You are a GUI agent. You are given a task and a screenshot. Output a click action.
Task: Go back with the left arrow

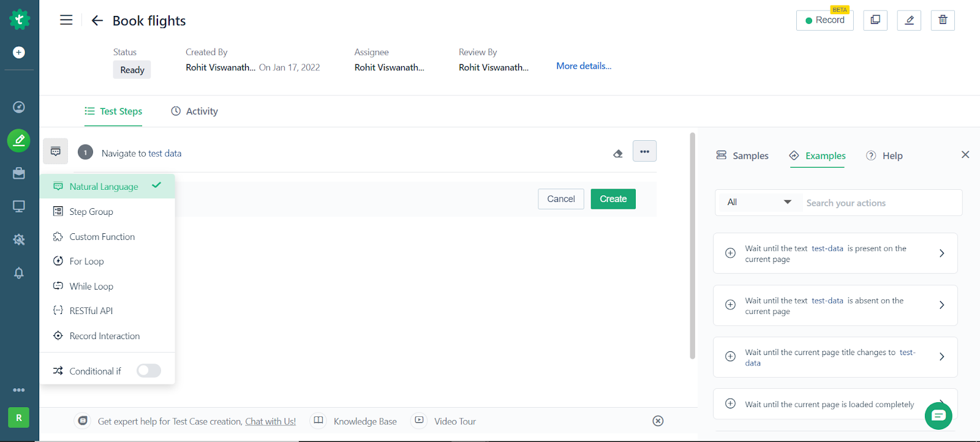coord(97,21)
